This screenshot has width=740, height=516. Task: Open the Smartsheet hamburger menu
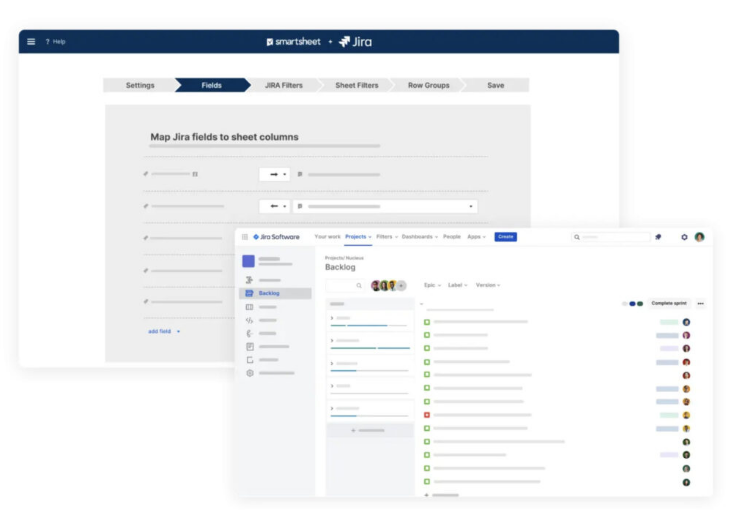31,42
